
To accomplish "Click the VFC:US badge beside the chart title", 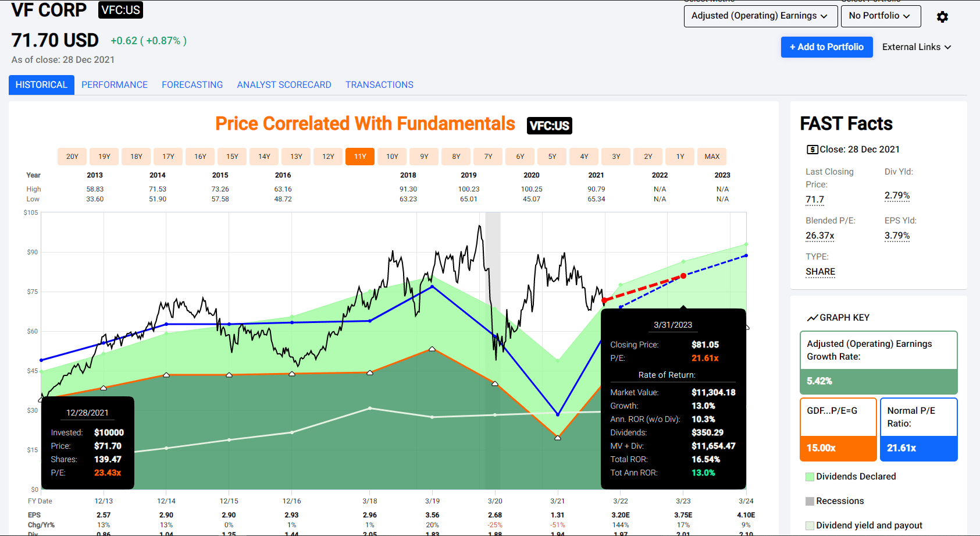I will click(x=549, y=126).
